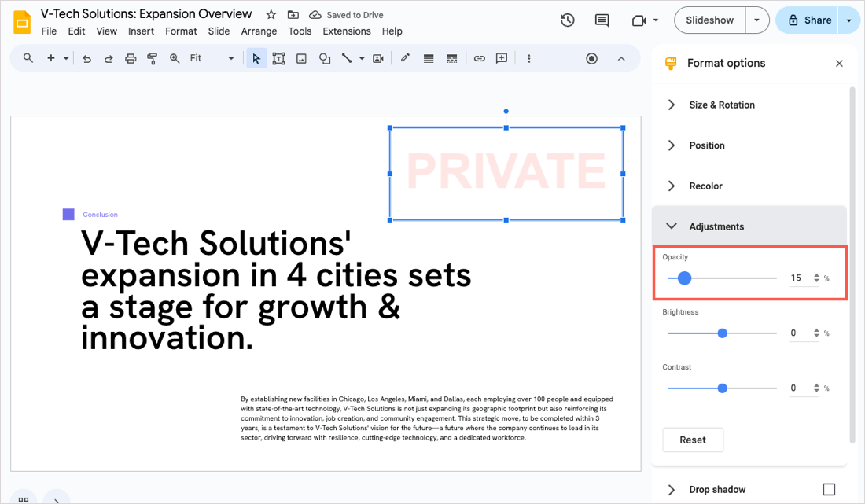
Task: Undo the last action
Action: tap(86, 58)
